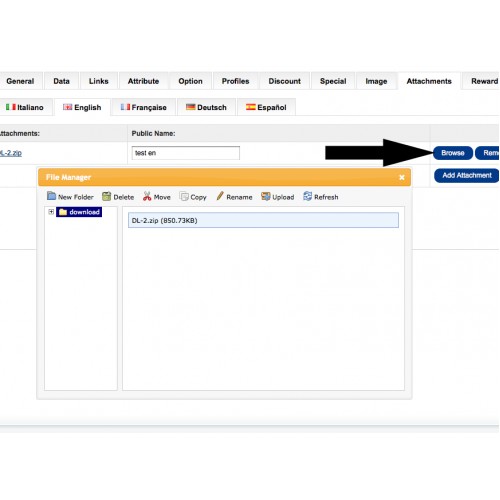Go to the Discount tab
Viewport: 500px width, 500px height.
pyautogui.click(x=284, y=81)
